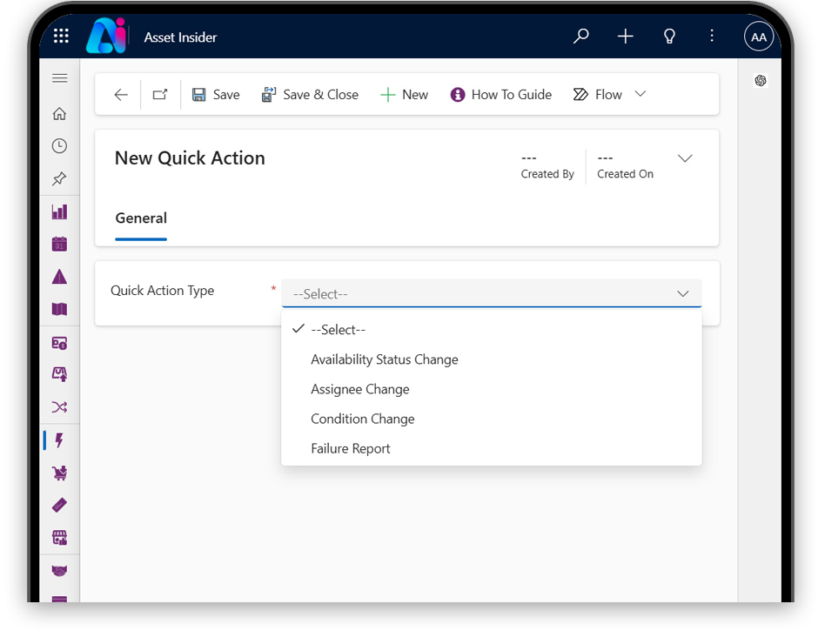Open the more options ellipsis menu
The height and width of the screenshot is (644, 818).
coord(712,36)
